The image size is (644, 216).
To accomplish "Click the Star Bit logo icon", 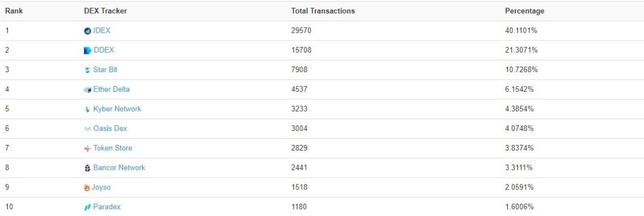I will [87, 70].
